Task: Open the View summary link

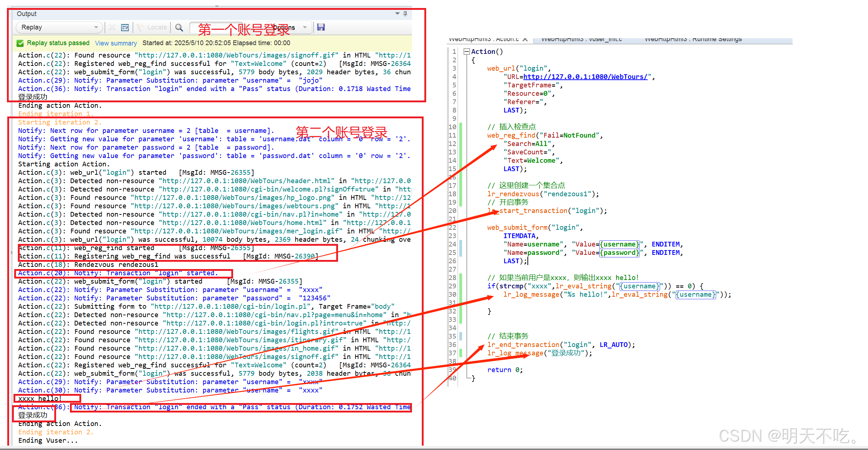Action: point(116,43)
